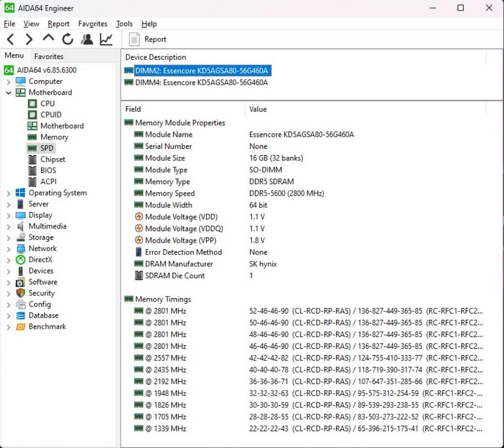Expand the Computer tree node
This screenshot has width=504, height=448.
coord(8,82)
